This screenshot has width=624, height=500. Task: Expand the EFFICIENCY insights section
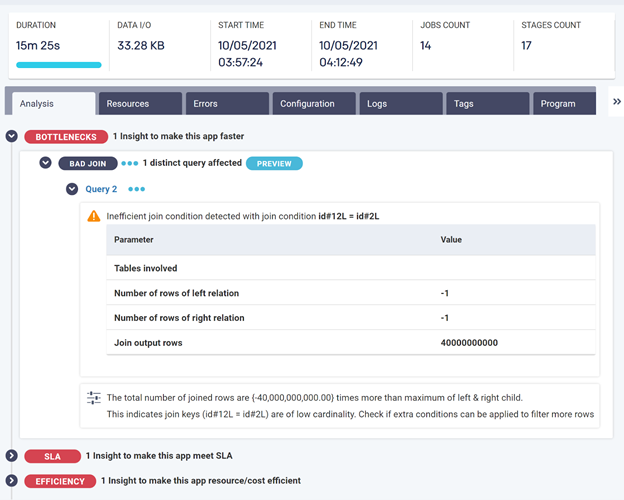pyautogui.click(x=12, y=480)
